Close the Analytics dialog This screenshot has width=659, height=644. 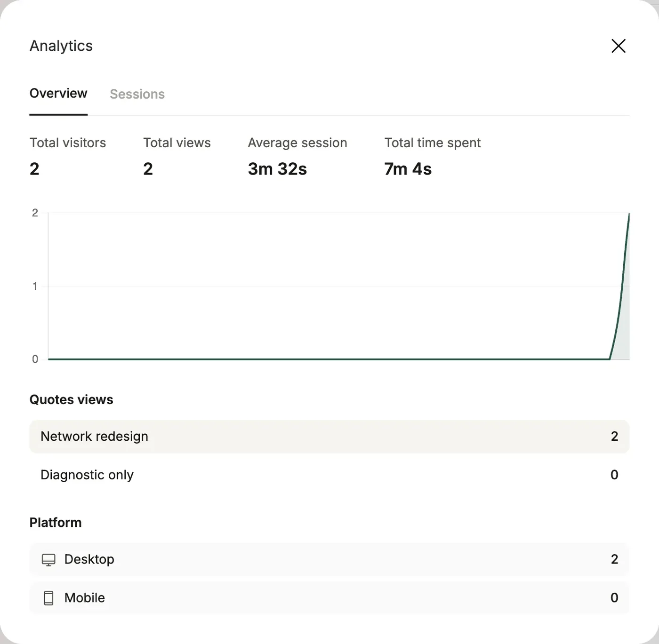point(618,46)
